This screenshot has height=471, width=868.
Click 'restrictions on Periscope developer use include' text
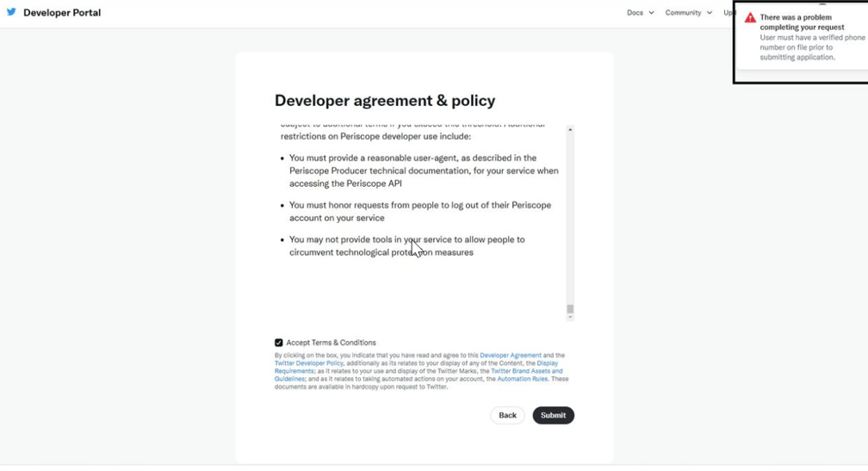[375, 136]
